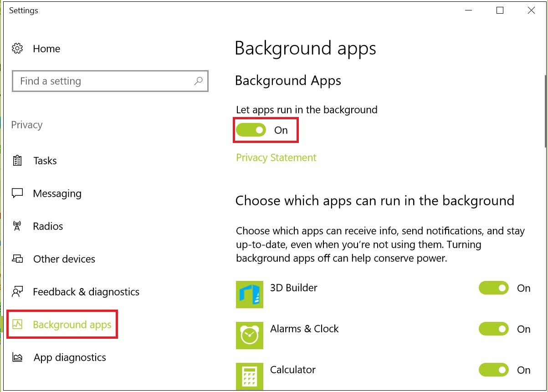Click the 3D Builder app name
This screenshot has width=548, height=392.
(x=294, y=288)
